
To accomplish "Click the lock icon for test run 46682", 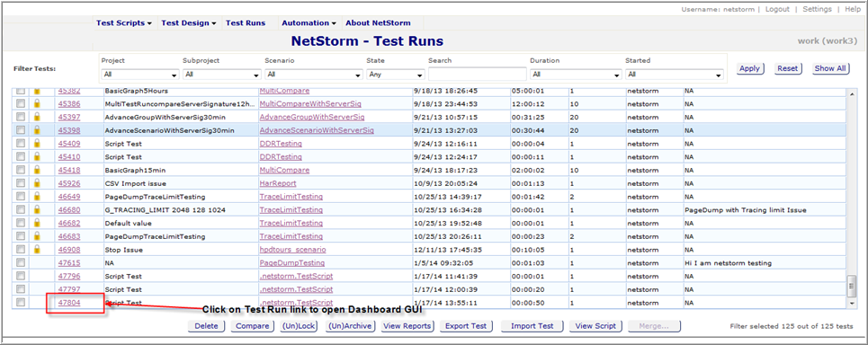I will (38, 223).
